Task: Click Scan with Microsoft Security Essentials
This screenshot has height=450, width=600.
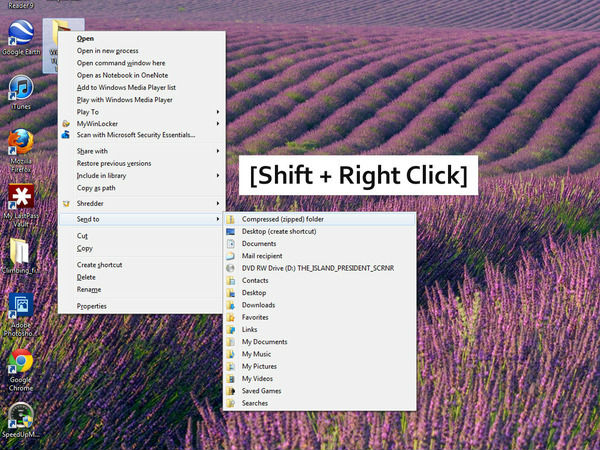Action: [x=135, y=135]
